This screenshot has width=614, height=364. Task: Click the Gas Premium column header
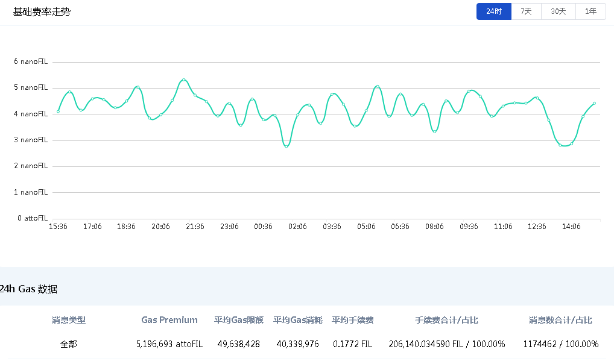click(169, 320)
